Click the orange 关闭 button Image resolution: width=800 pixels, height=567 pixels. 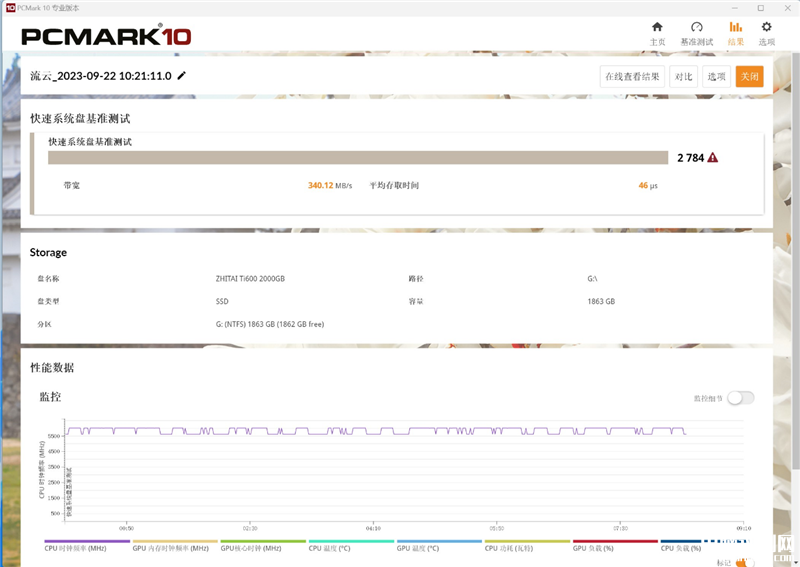click(x=749, y=77)
